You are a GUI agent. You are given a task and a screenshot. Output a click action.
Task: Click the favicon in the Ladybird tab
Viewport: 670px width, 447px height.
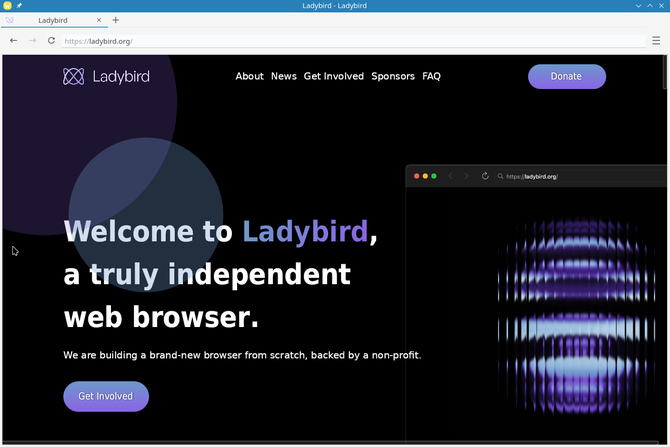[9, 20]
